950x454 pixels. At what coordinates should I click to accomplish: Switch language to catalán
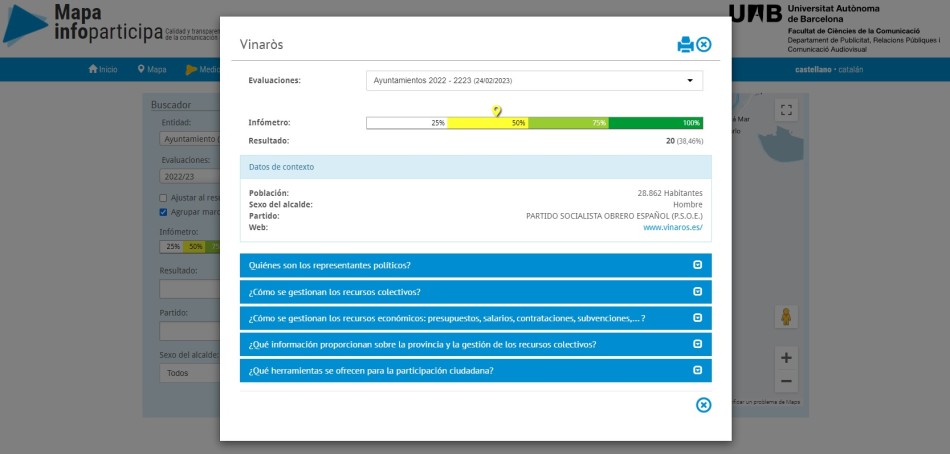coord(851,70)
